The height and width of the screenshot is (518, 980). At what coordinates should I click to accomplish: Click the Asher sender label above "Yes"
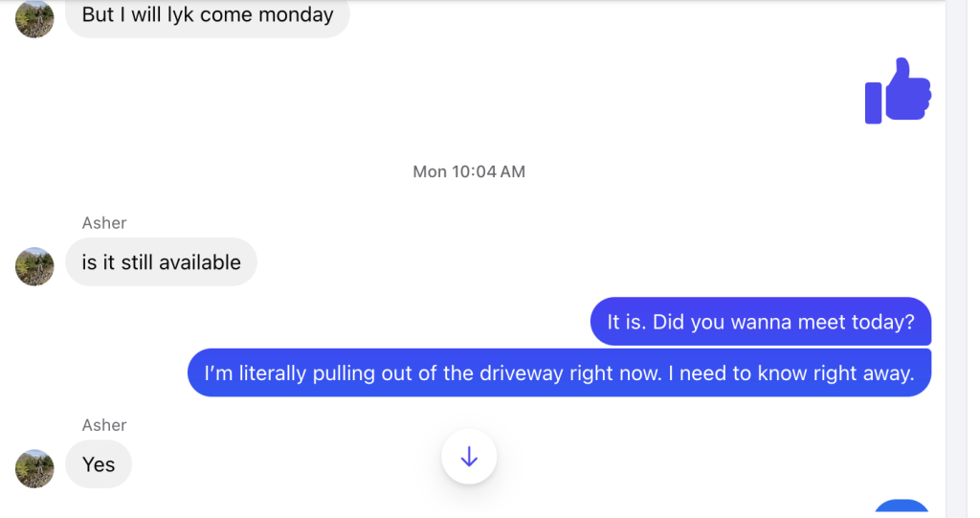[104, 425]
